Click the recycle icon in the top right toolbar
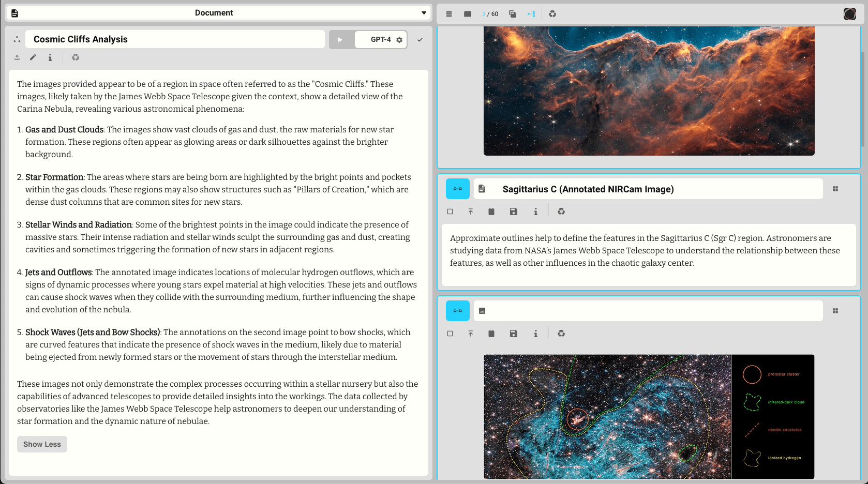This screenshot has width=868, height=484. 552,14
